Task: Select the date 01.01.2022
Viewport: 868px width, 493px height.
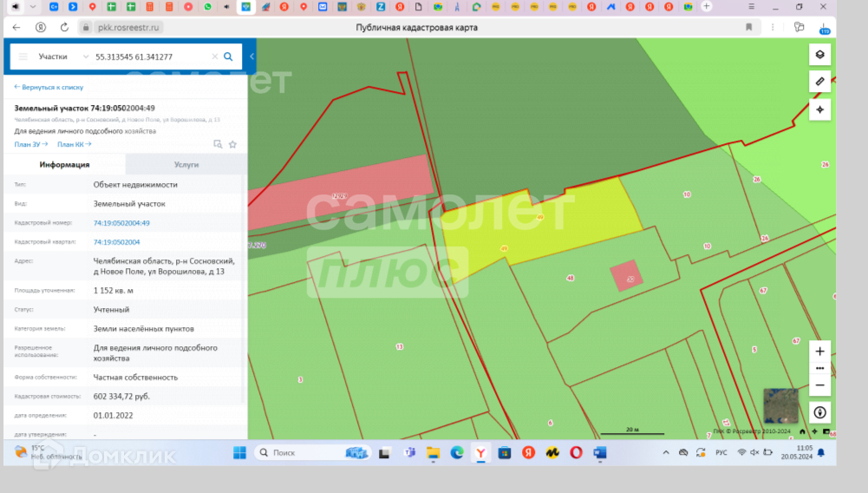Action: 113,416
